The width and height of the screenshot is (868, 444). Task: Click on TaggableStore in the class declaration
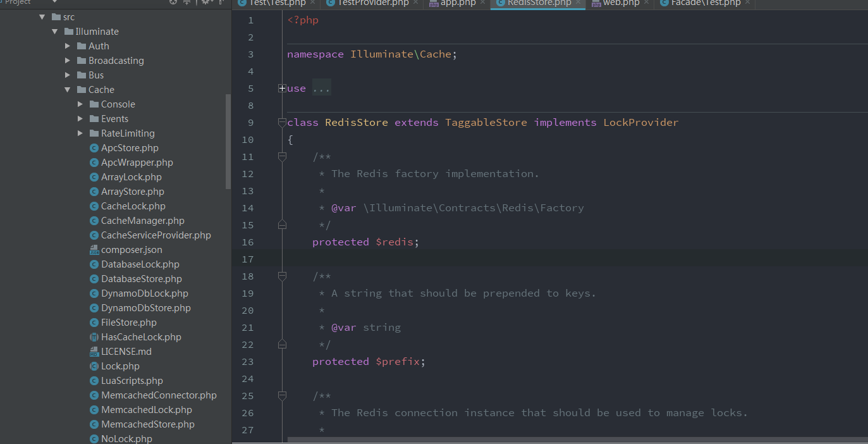[x=486, y=123]
